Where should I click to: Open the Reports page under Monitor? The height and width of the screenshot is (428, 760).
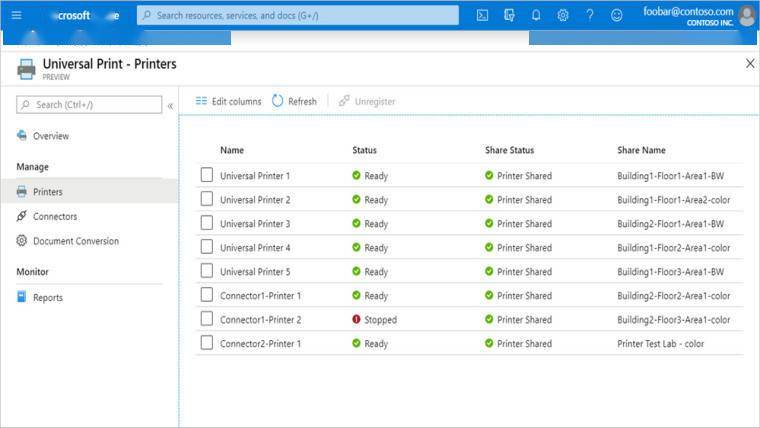pos(47,297)
